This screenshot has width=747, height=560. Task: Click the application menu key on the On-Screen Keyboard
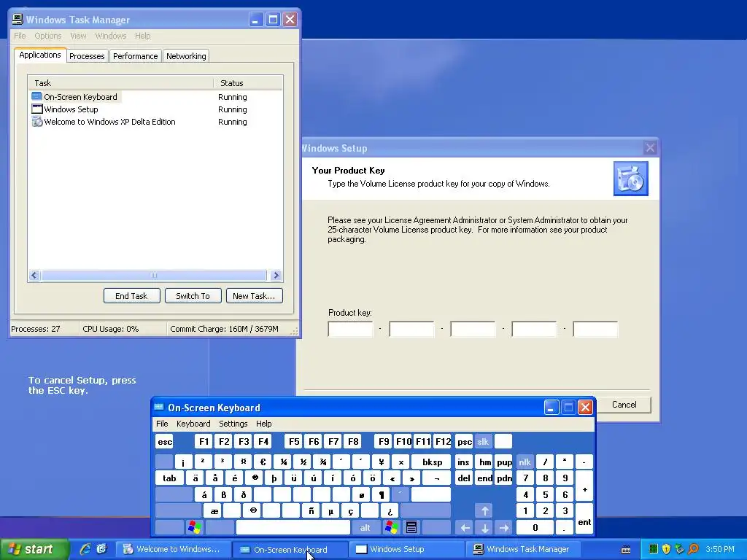(411, 527)
